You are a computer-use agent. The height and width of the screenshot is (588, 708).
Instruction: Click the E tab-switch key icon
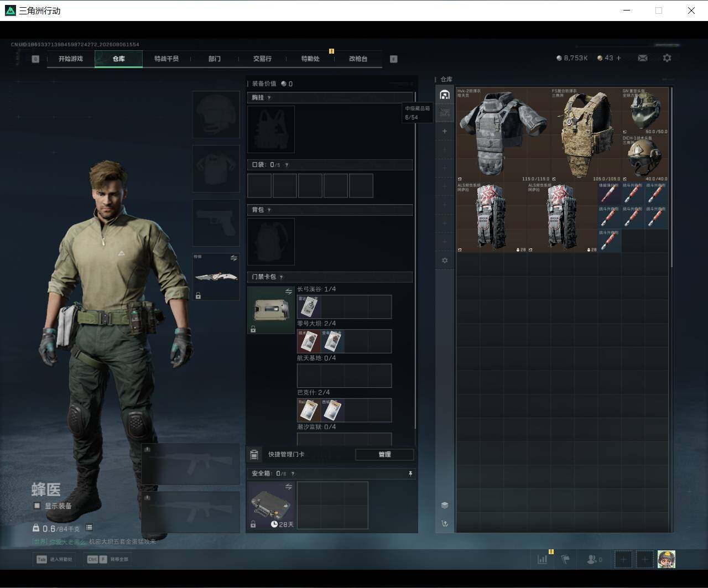pyautogui.click(x=394, y=59)
